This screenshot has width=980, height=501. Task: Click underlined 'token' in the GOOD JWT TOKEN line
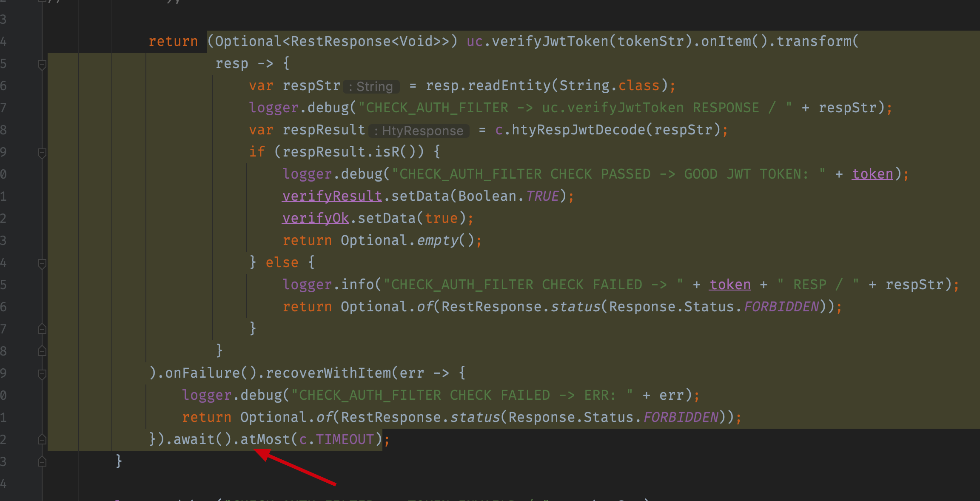pos(872,174)
